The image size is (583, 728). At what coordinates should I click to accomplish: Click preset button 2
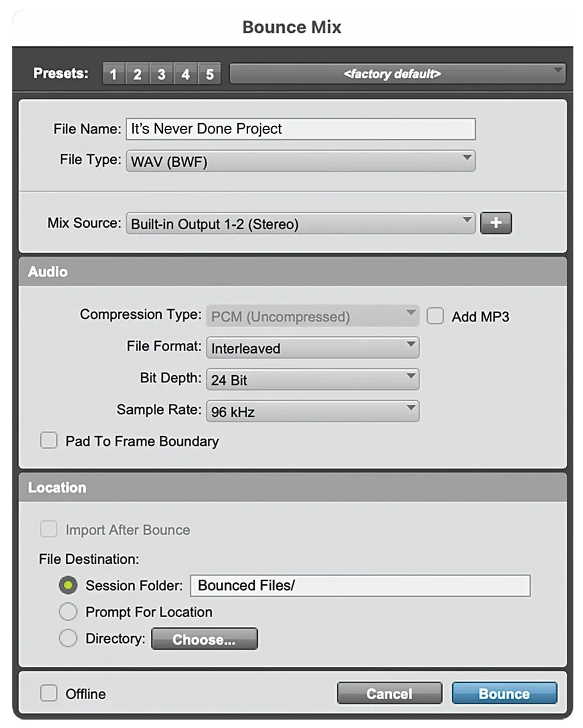click(137, 74)
